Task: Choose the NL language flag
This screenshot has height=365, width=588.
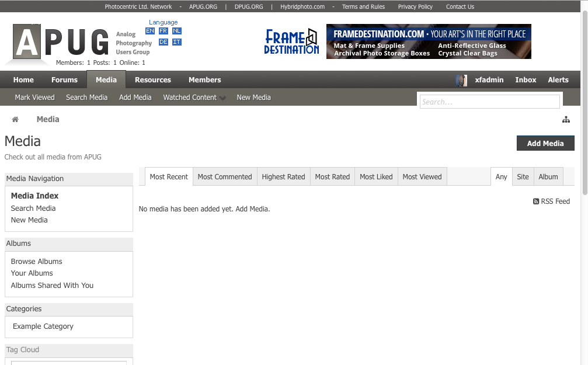Action: 177,31
